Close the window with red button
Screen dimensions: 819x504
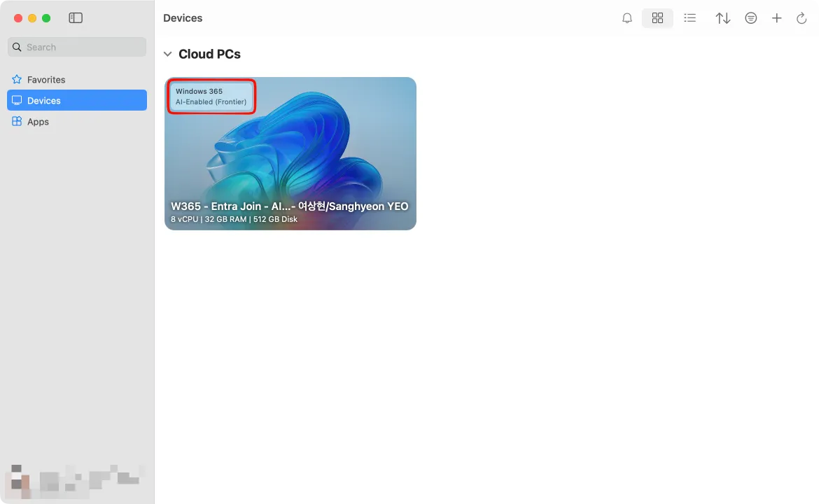point(18,18)
